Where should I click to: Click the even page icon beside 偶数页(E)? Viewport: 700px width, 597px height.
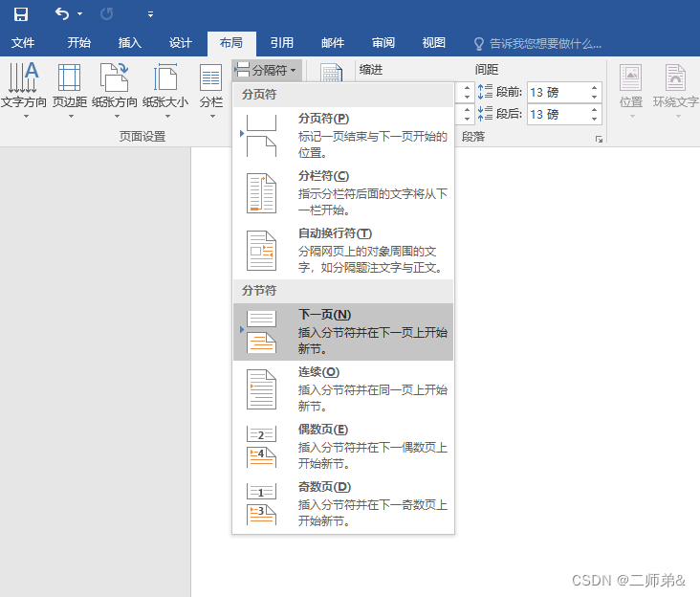tap(261, 447)
